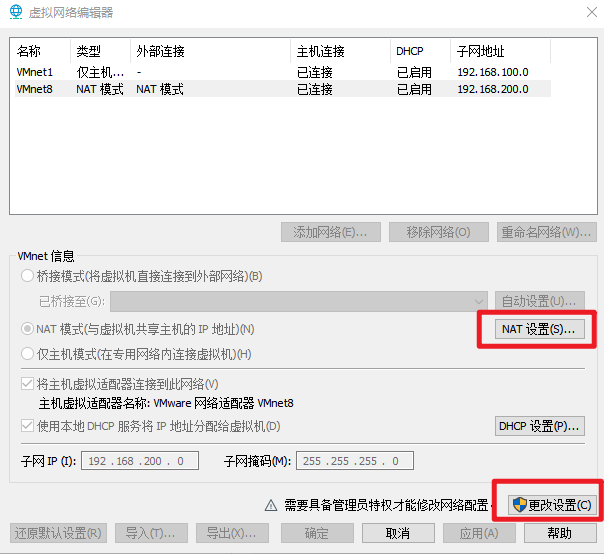Toggle 将主机虚拟适配器连接到此网络 checkbox
604x554 pixels.
click(x=27, y=384)
